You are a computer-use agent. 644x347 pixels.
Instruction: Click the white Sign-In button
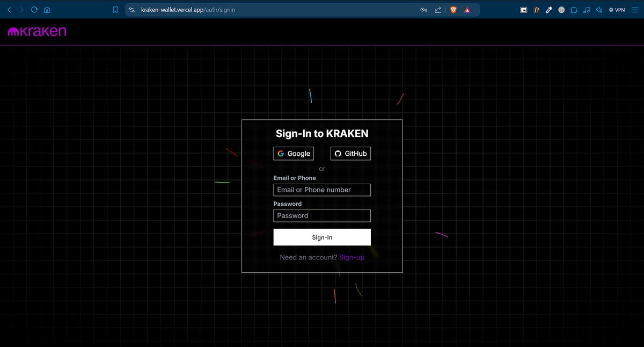pos(322,237)
